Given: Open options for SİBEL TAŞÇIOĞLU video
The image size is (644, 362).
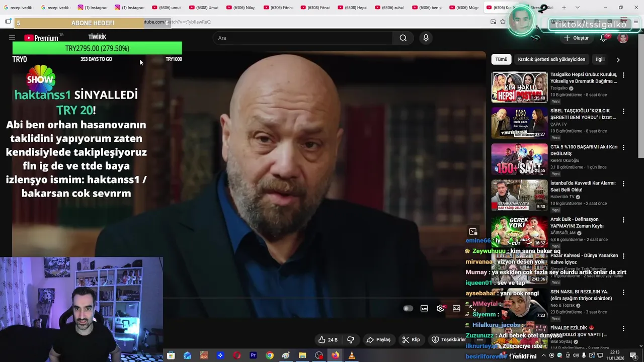Looking at the screenshot, I should [x=623, y=111].
